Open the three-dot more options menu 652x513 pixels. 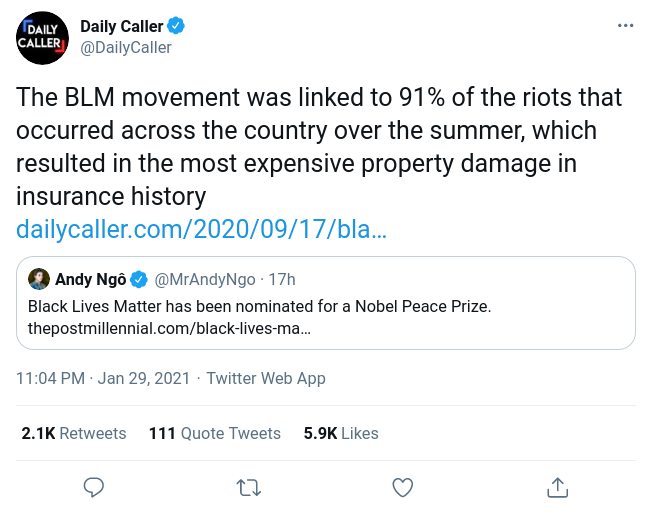[x=625, y=25]
